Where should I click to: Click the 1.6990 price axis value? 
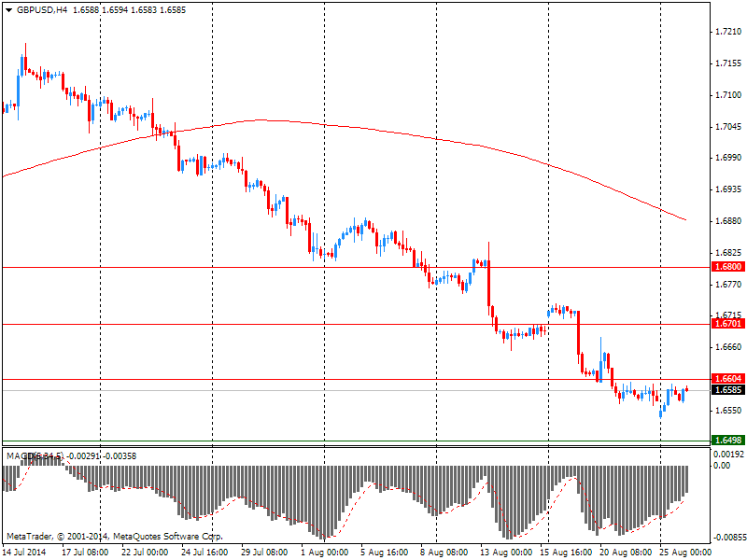[x=729, y=158]
